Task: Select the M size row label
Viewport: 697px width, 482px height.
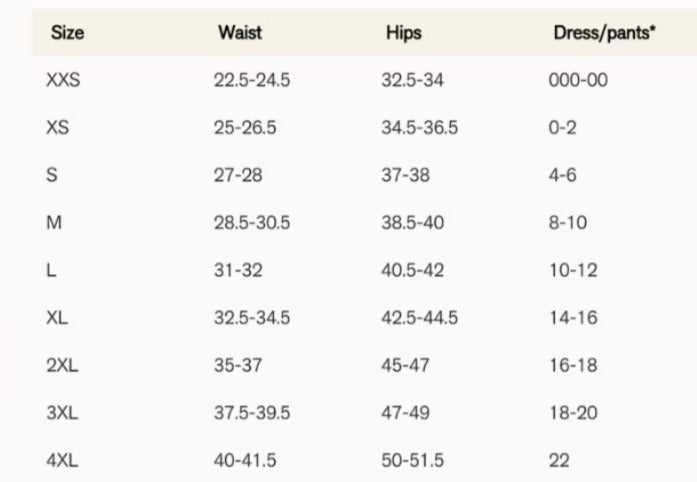Action: click(54, 222)
